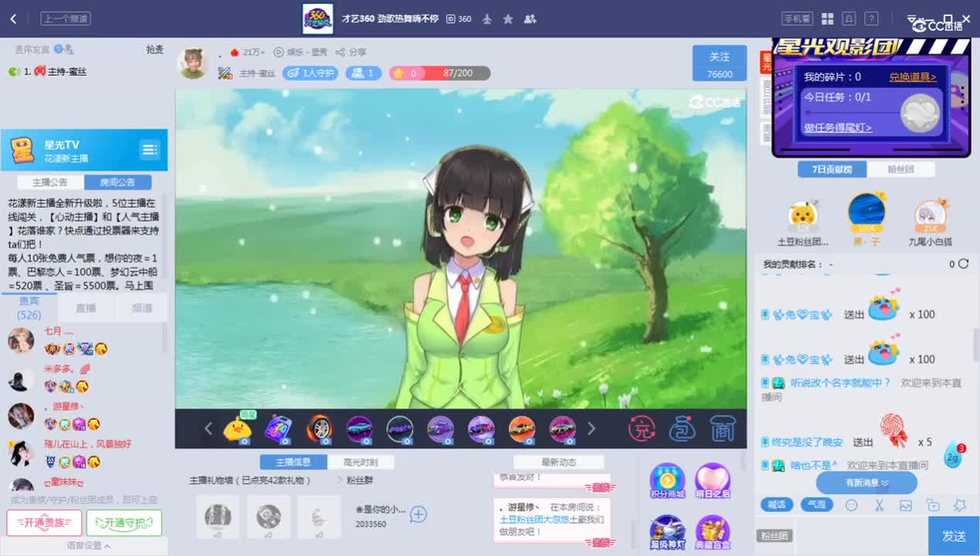Click the 上一个频道 previous channel button
980x556 pixels.
[66, 19]
